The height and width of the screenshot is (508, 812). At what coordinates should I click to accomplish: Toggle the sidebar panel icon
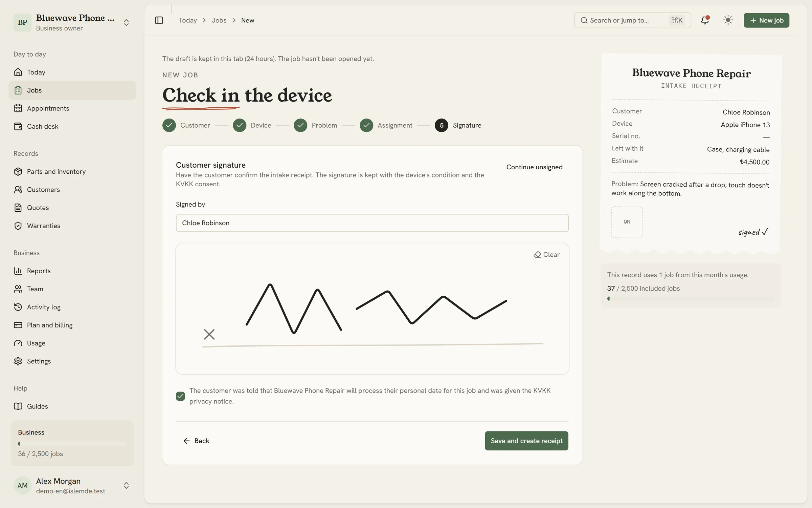(159, 20)
